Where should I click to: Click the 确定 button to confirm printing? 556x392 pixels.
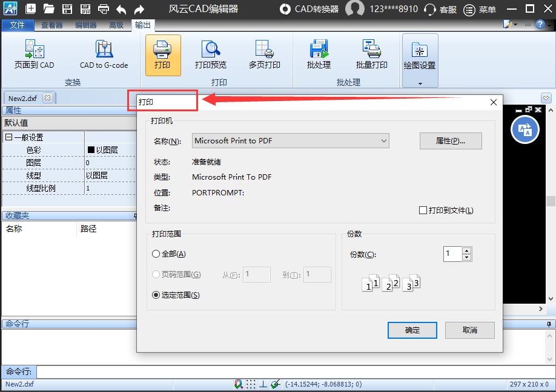click(412, 330)
